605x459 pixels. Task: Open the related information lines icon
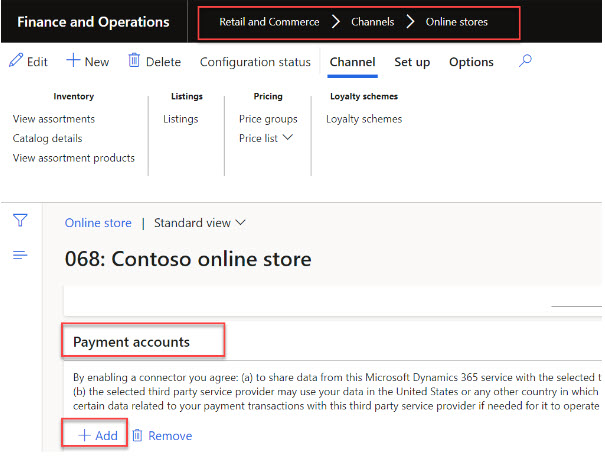(x=20, y=255)
